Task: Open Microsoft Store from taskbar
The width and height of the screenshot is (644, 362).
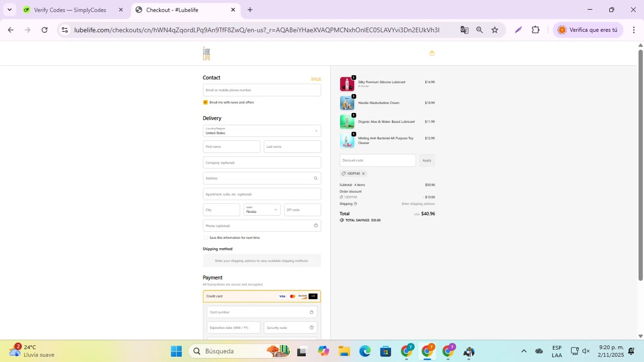Action: (x=386, y=351)
